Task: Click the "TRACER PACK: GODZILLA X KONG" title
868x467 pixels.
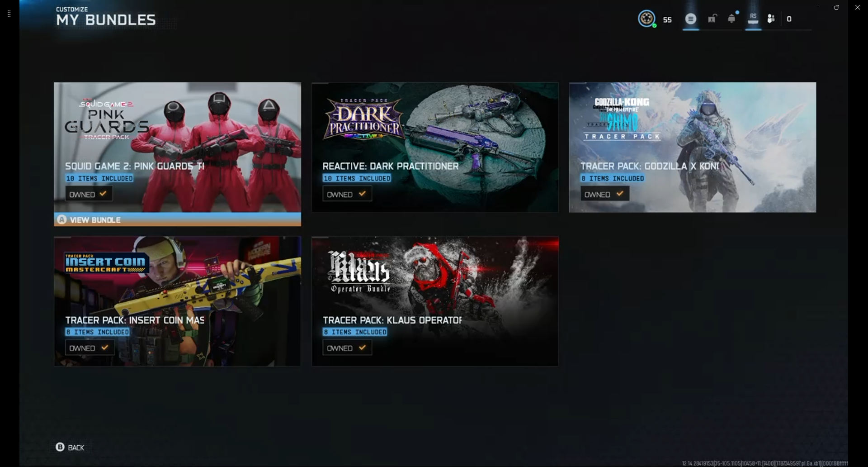Action: 650,166
